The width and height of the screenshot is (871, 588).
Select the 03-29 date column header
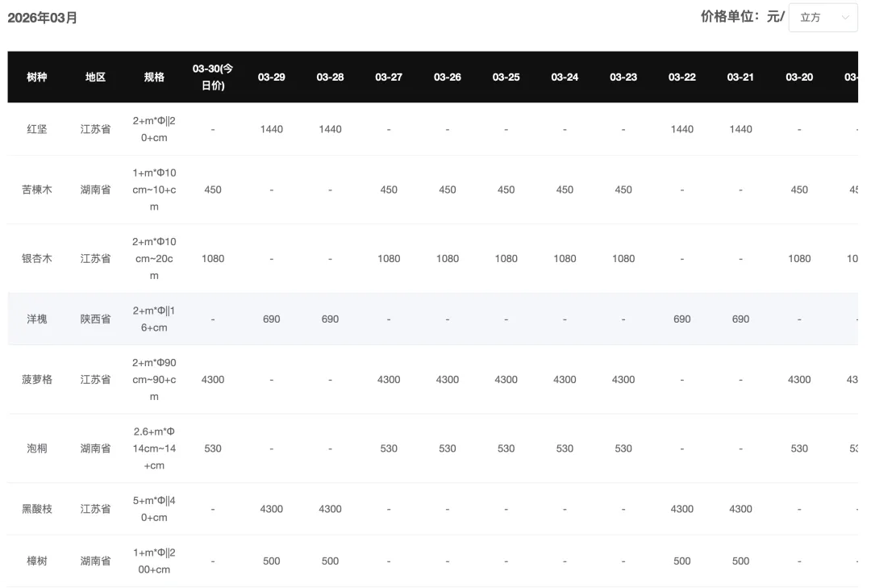pyautogui.click(x=272, y=77)
